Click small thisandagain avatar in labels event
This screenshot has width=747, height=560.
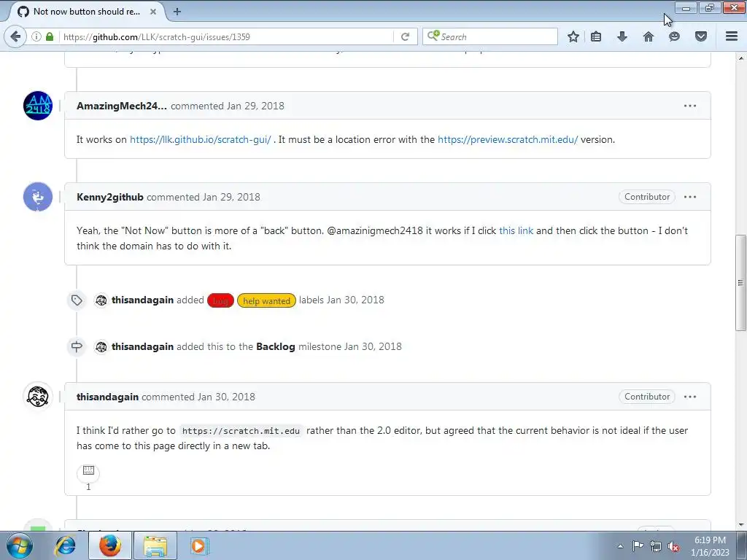point(101,300)
